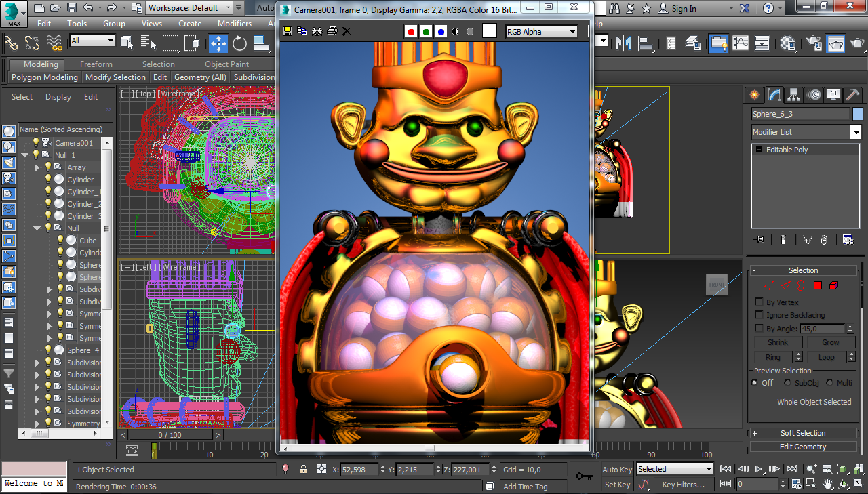This screenshot has height=494, width=868.
Task: Select the Rotate tool in main toolbar
Action: (239, 43)
